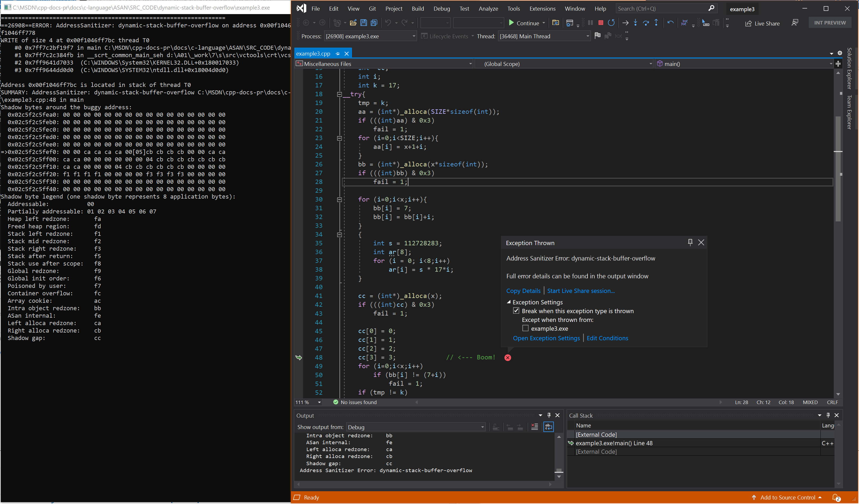The height and width of the screenshot is (504, 859).
Task: Click the Stop debug session icon
Action: coord(601,23)
